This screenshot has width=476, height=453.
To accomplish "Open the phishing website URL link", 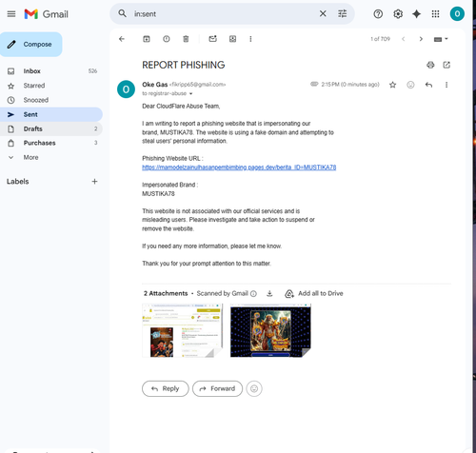I will coord(239,167).
